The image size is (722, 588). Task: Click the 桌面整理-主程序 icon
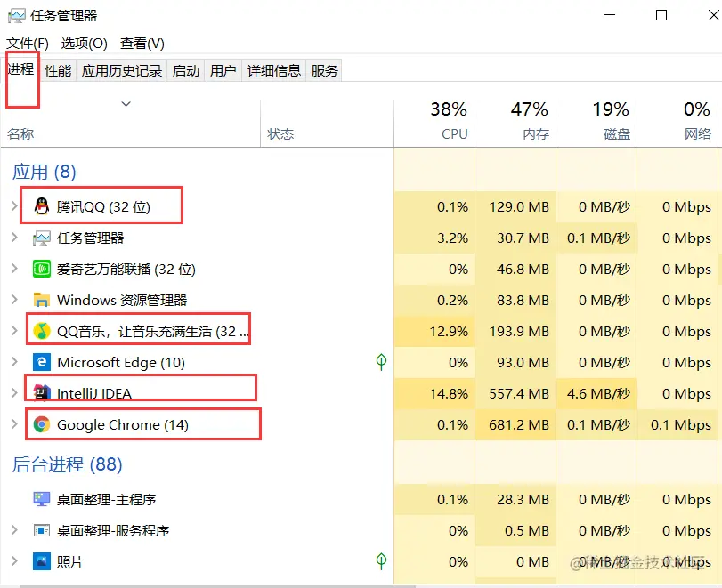(x=42, y=499)
